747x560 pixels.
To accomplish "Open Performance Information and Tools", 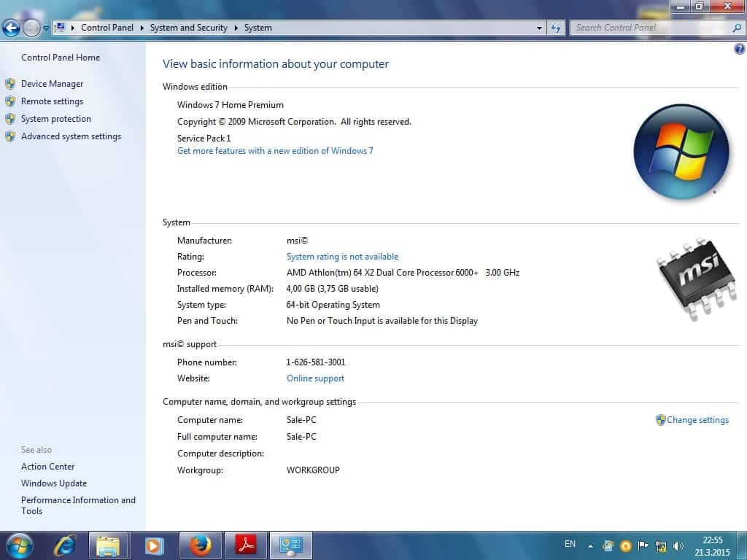I will [x=78, y=505].
